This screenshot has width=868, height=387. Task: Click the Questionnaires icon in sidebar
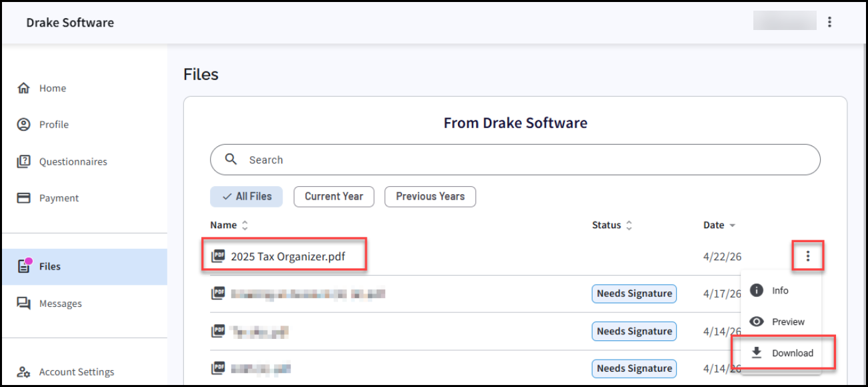[24, 161]
